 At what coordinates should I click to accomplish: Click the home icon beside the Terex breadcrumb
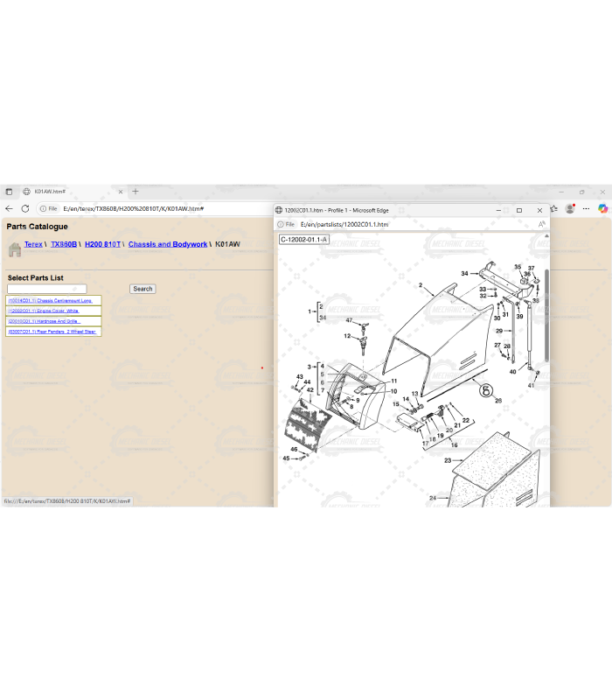[x=14, y=249]
